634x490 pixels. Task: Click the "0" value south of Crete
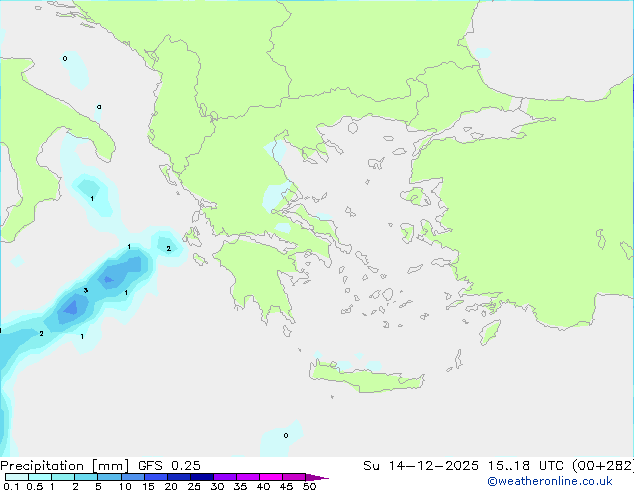[286, 435]
